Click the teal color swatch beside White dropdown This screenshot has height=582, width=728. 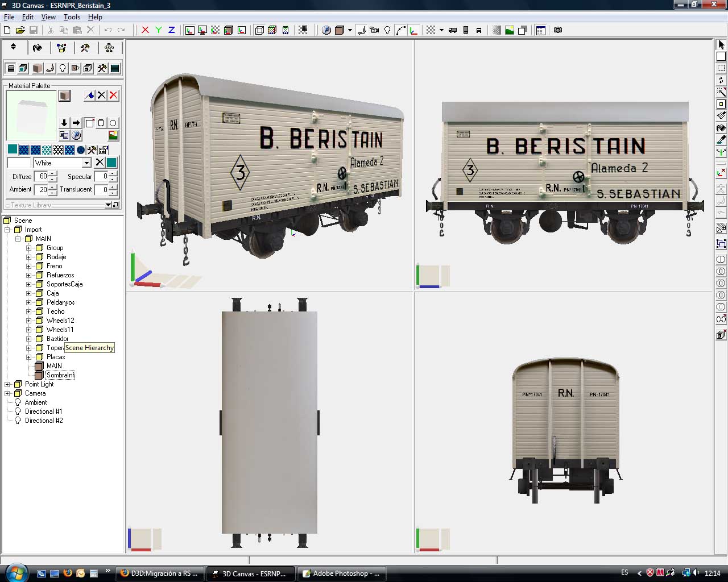tap(111, 163)
